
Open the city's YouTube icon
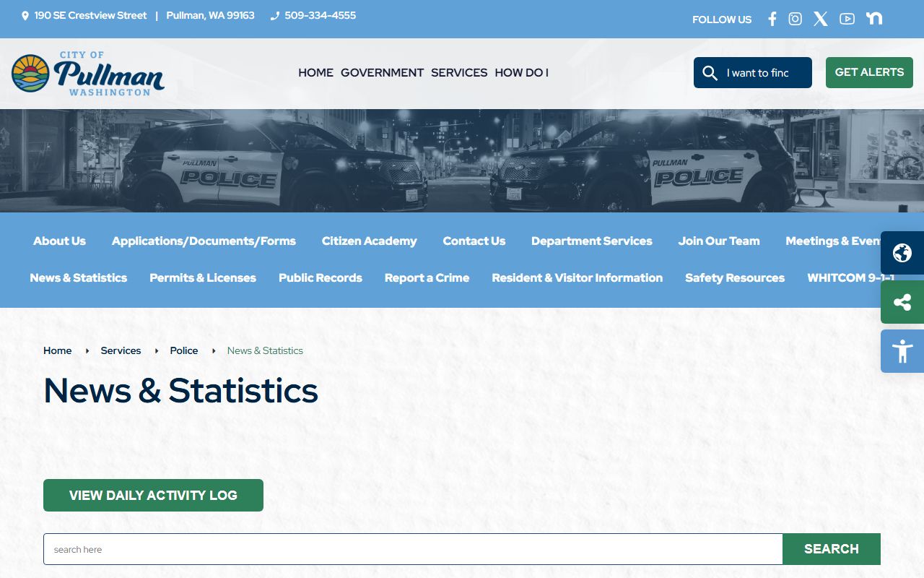point(847,19)
